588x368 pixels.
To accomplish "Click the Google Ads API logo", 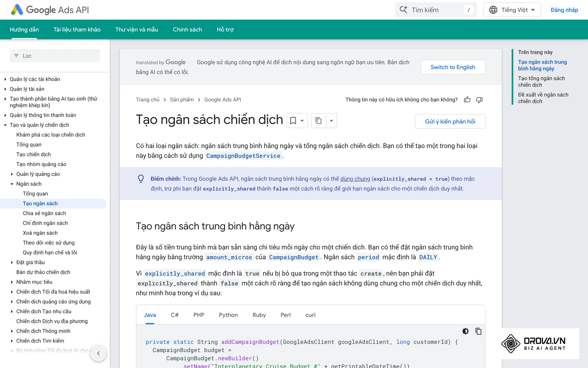I will (x=50, y=10).
